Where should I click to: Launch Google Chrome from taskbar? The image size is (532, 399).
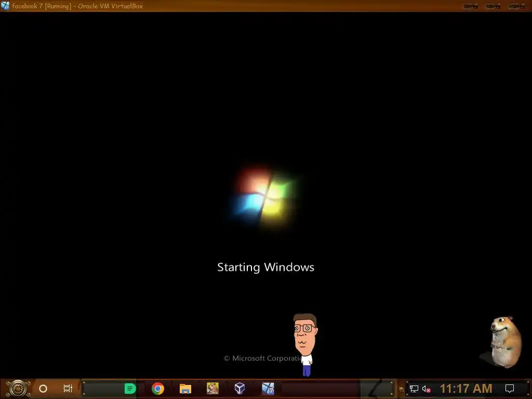158,389
